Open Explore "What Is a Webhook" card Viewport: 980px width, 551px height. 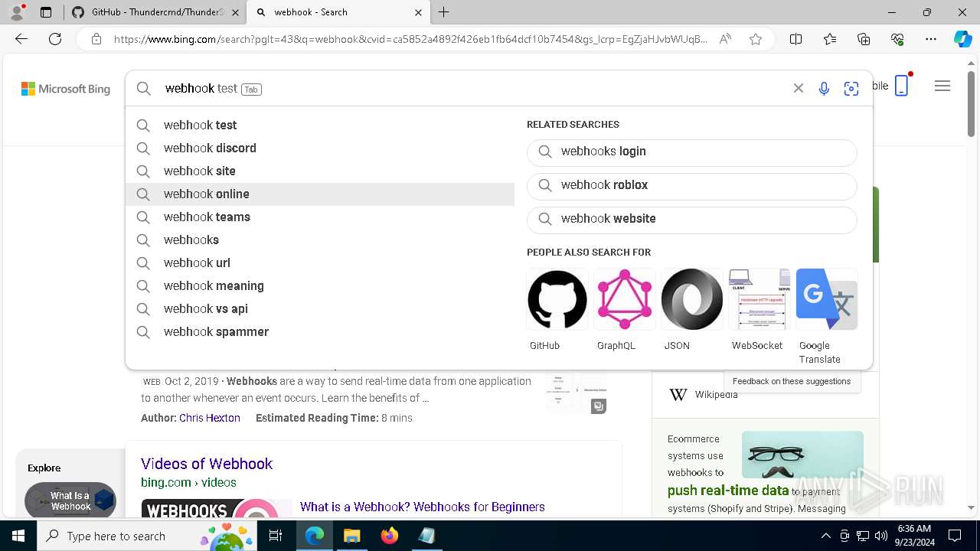coord(70,500)
